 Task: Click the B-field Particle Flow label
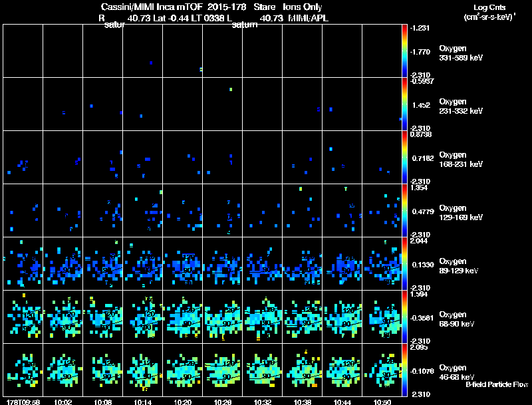click(x=497, y=384)
